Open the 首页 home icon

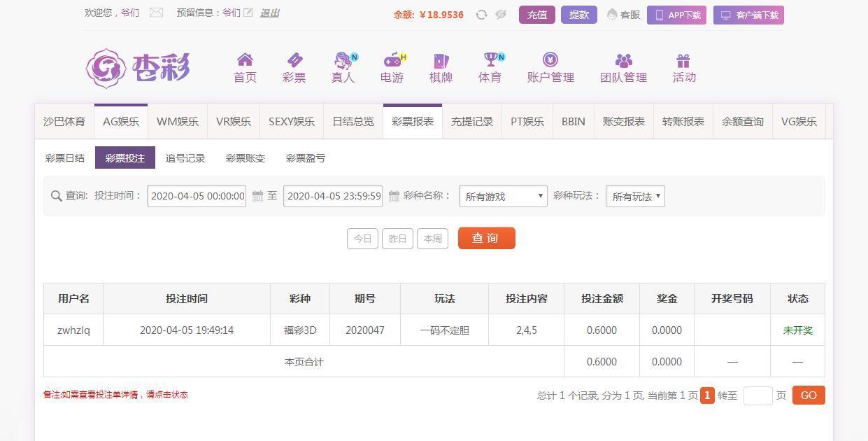tap(245, 60)
